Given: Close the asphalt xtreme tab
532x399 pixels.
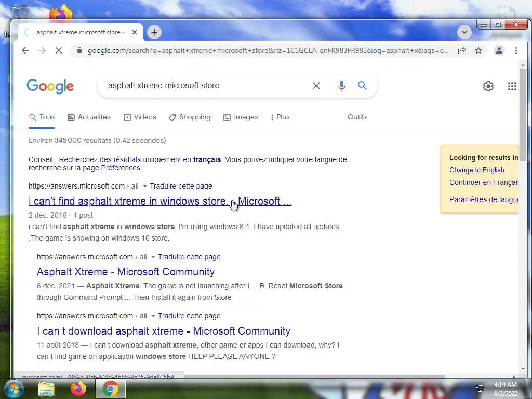Looking at the screenshot, I should pyautogui.click(x=135, y=32).
